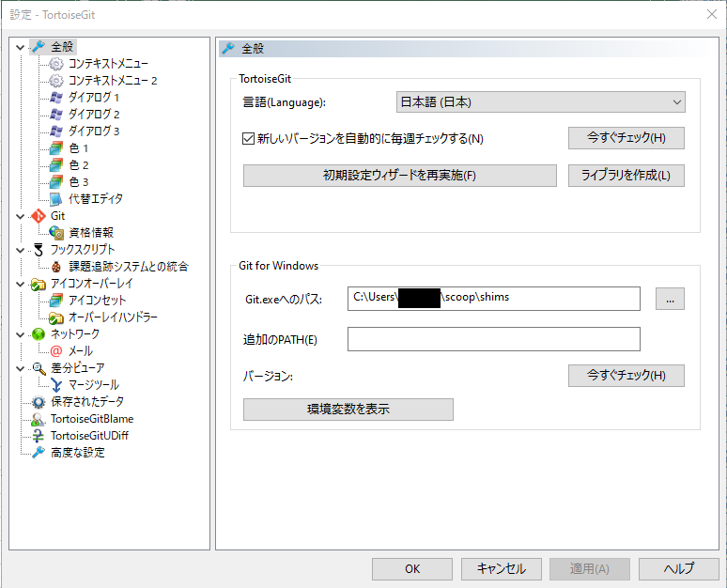Click the flag icon for ダイアログ 1
Screen dimensions: 727x588
click(56, 98)
